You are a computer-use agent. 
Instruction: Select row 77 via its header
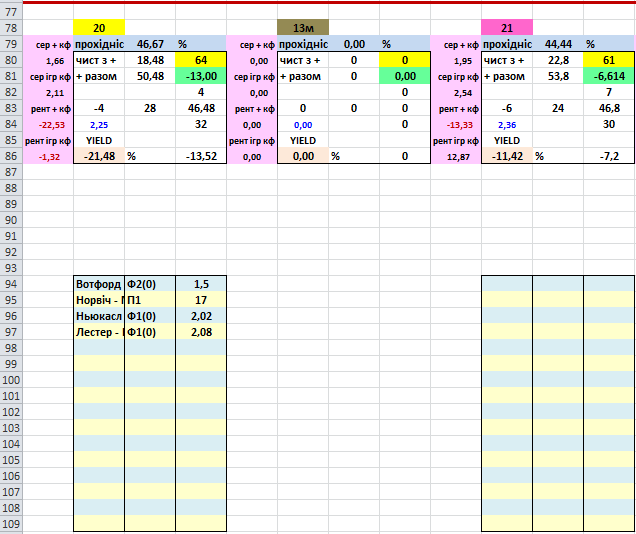[11, 12]
